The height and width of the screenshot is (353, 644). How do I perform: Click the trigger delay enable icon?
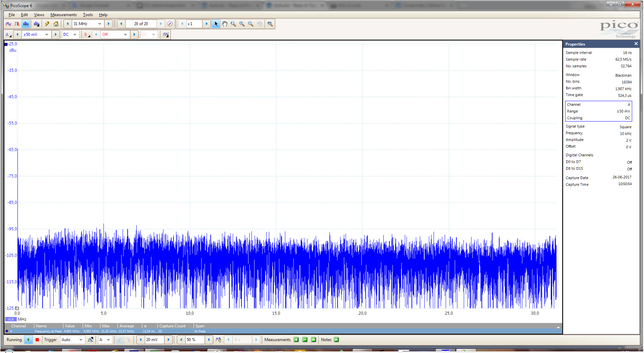(218, 340)
